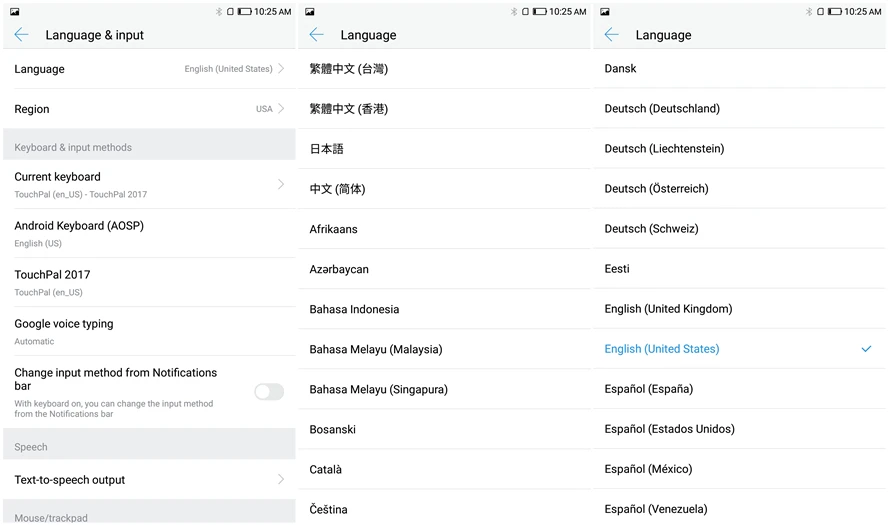Select Català language
Image resolution: width=888 pixels, height=525 pixels.
pos(444,469)
